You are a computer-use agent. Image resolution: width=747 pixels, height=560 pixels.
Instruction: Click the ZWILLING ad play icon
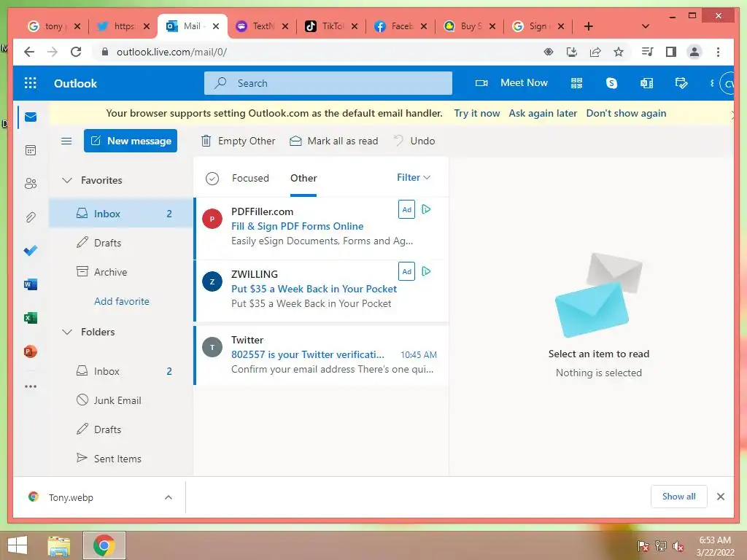(x=426, y=271)
